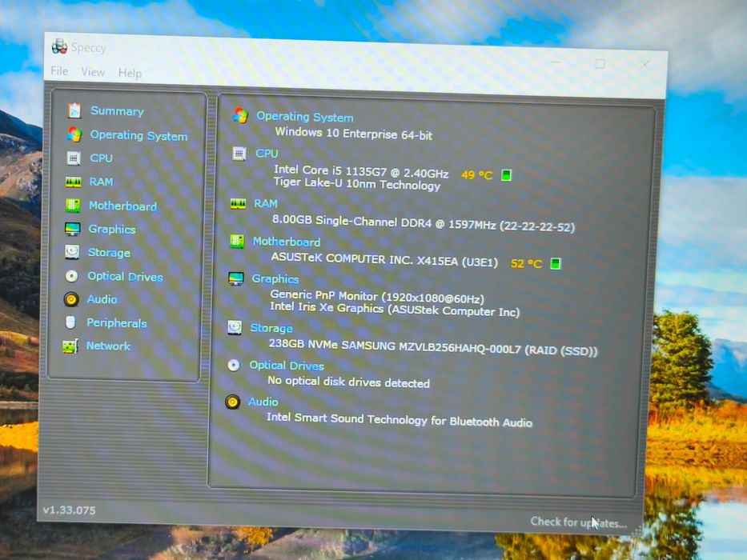747x560 pixels.
Task: Click Intel Smart Sound Technology audio text
Action: [x=400, y=419]
